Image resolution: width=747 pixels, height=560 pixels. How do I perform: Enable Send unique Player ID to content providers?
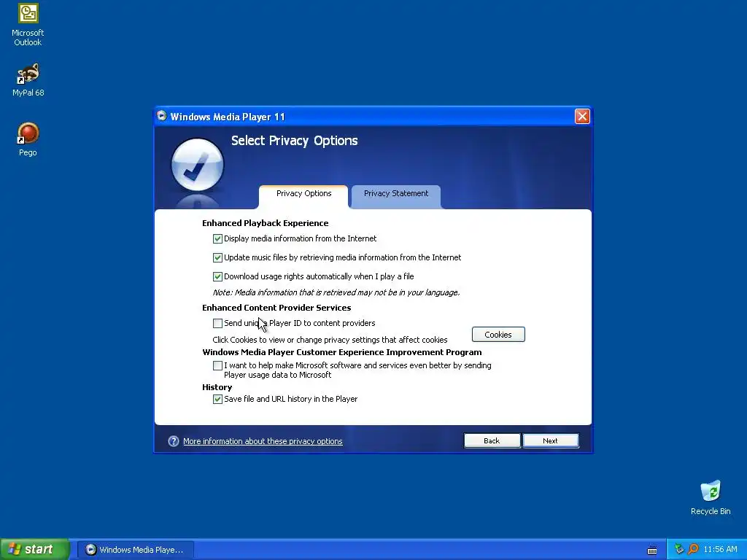217,323
